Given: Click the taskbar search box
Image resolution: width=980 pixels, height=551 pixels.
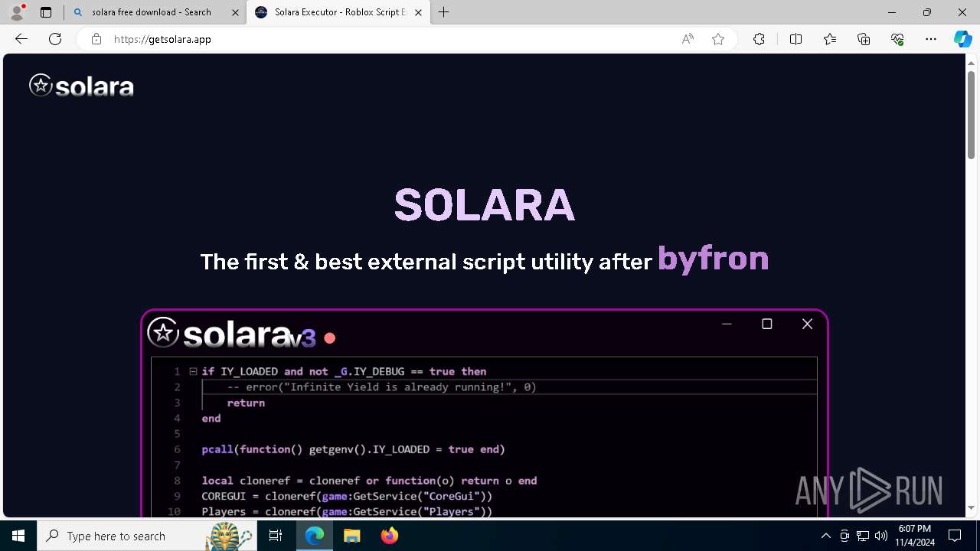Looking at the screenshot, I should (148, 536).
